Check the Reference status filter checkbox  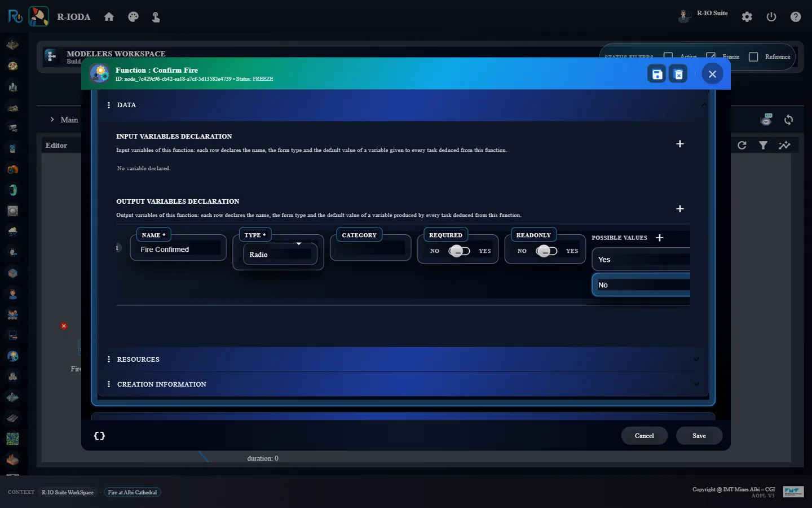(x=753, y=57)
